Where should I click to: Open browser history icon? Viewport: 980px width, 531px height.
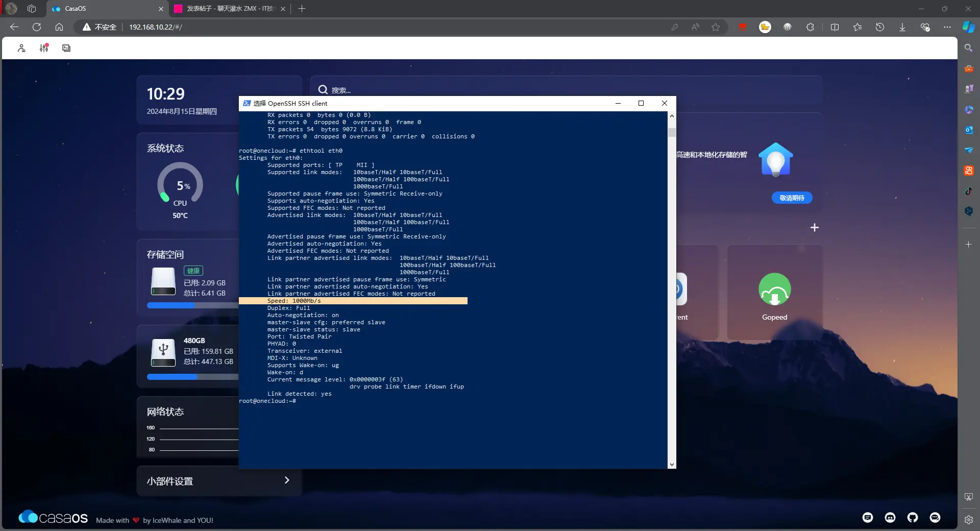[880, 27]
